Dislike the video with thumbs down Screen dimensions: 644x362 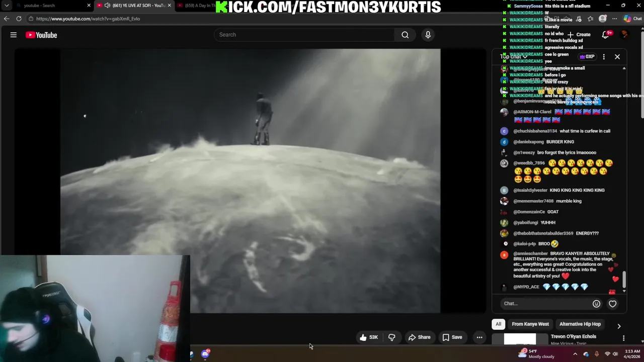click(391, 337)
